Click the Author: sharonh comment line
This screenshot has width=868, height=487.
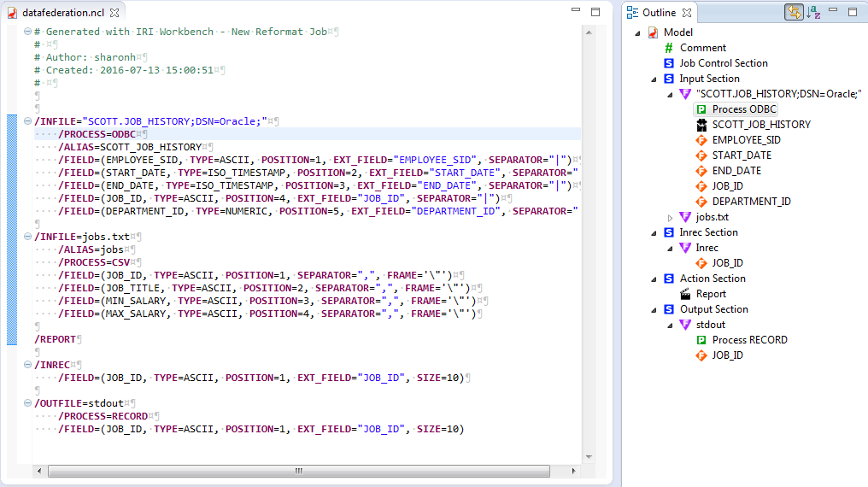(85, 57)
